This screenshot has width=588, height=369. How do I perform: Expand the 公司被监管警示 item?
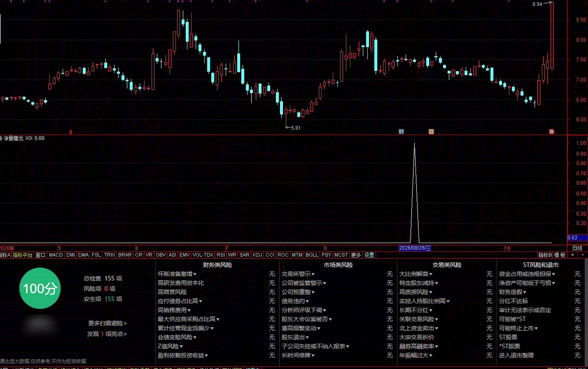point(304,283)
